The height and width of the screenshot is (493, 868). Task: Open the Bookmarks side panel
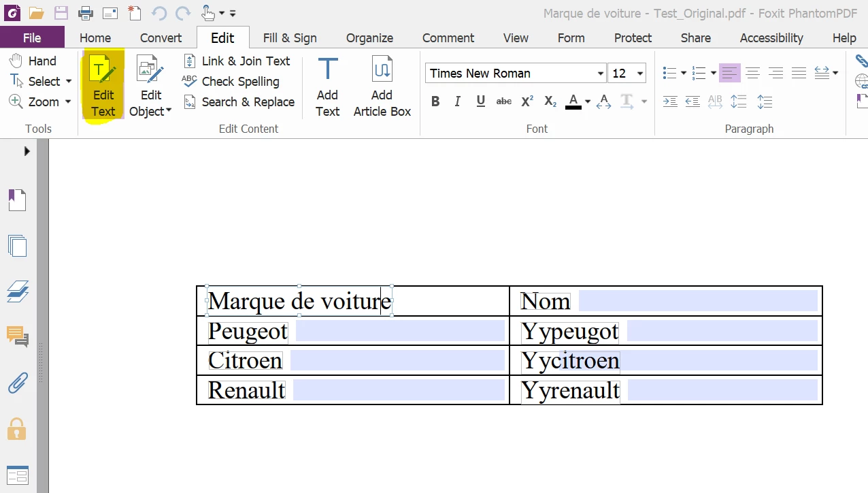coord(17,200)
